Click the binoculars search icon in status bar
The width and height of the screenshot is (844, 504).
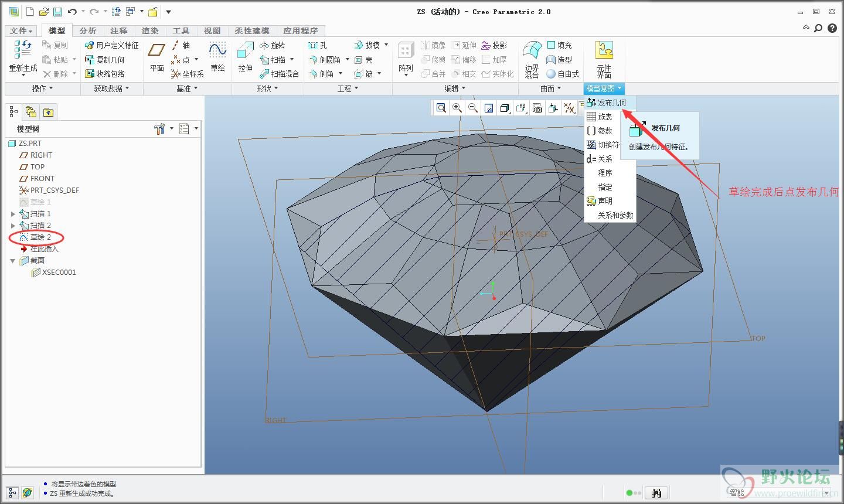tap(656, 493)
